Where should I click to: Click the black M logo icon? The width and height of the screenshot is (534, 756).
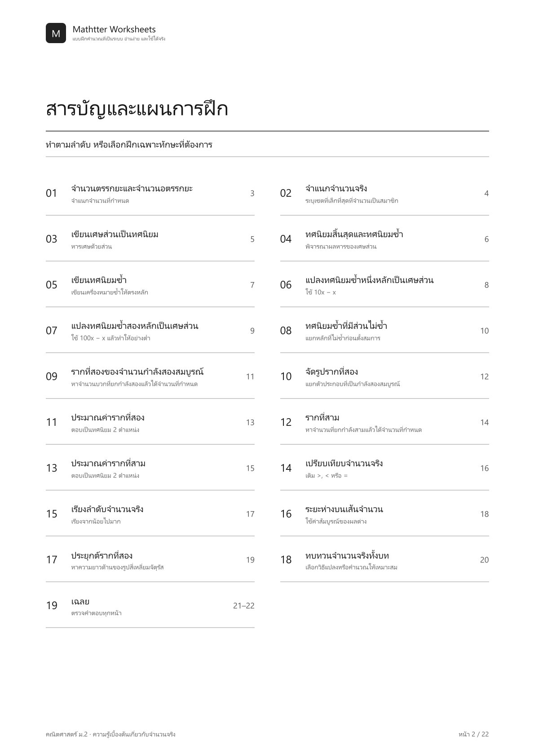(x=56, y=33)
